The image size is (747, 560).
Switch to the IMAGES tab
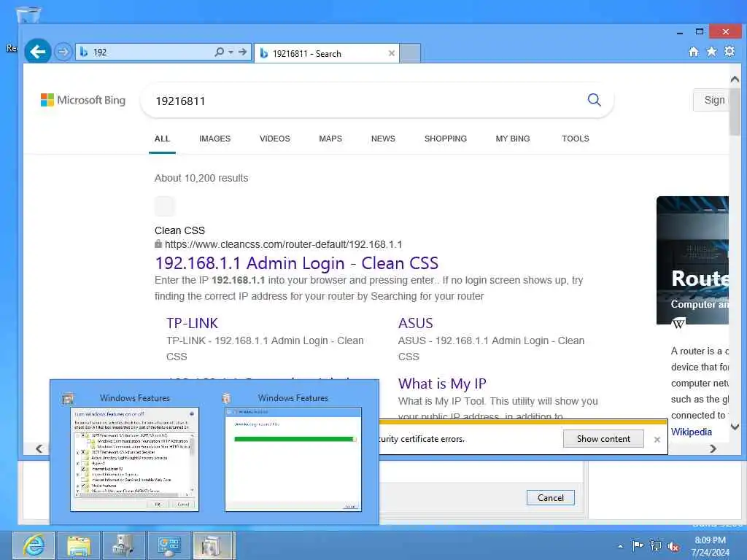(x=215, y=139)
